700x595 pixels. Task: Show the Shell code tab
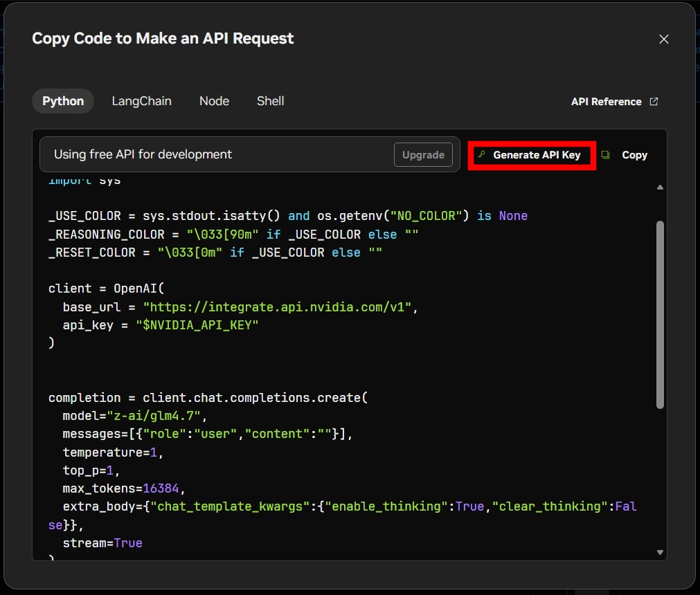click(x=270, y=101)
